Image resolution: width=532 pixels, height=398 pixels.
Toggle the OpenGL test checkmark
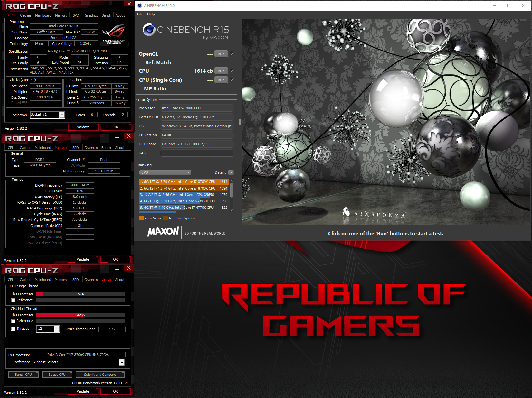tap(232, 54)
